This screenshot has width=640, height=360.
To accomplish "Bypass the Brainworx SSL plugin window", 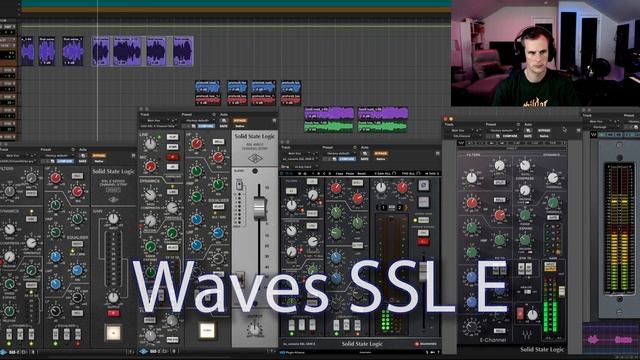I will 381,153.
